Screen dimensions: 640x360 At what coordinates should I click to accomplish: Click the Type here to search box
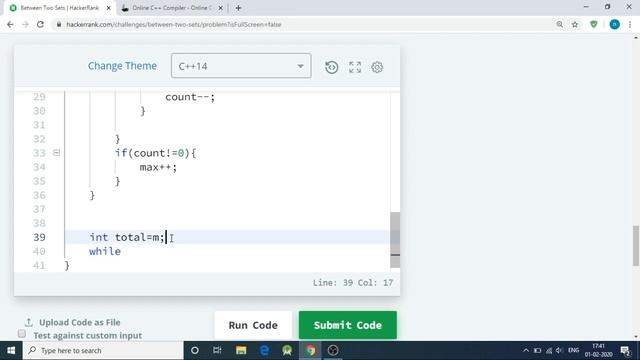tap(103, 351)
